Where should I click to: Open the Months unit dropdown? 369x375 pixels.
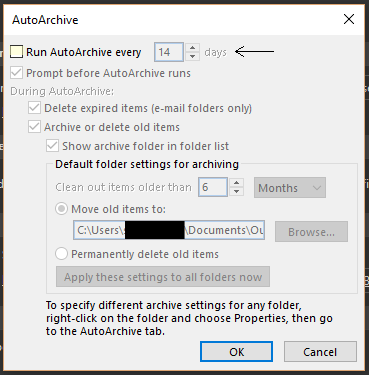290,188
